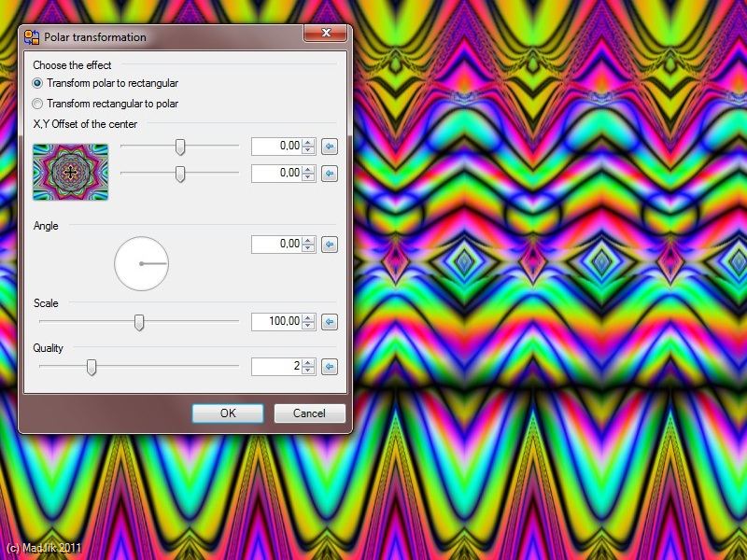The width and height of the screenshot is (747, 560).
Task: Increase the Y offset with the up spinner
Action: tap(309, 170)
